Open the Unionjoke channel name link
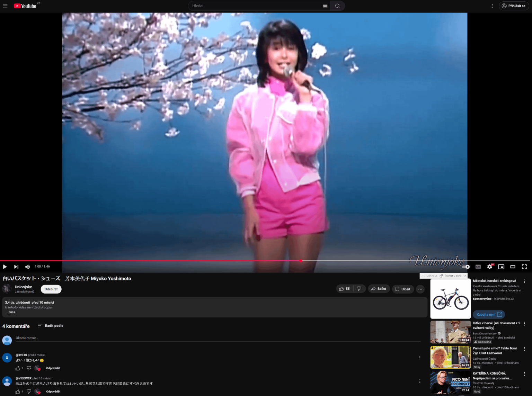The image size is (532, 396). click(x=23, y=287)
